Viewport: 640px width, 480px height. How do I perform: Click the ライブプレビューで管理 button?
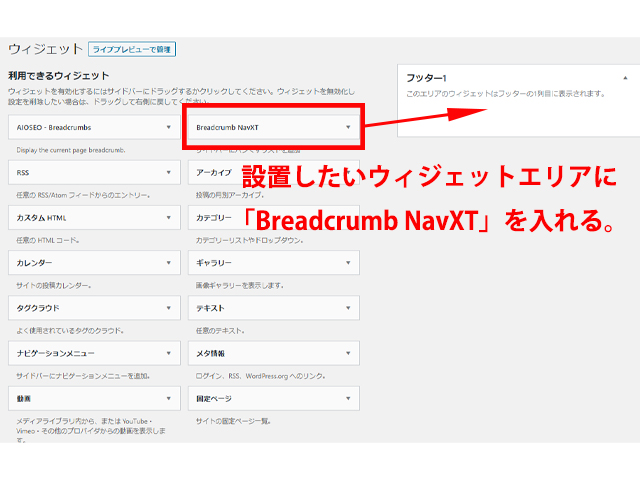(x=132, y=49)
